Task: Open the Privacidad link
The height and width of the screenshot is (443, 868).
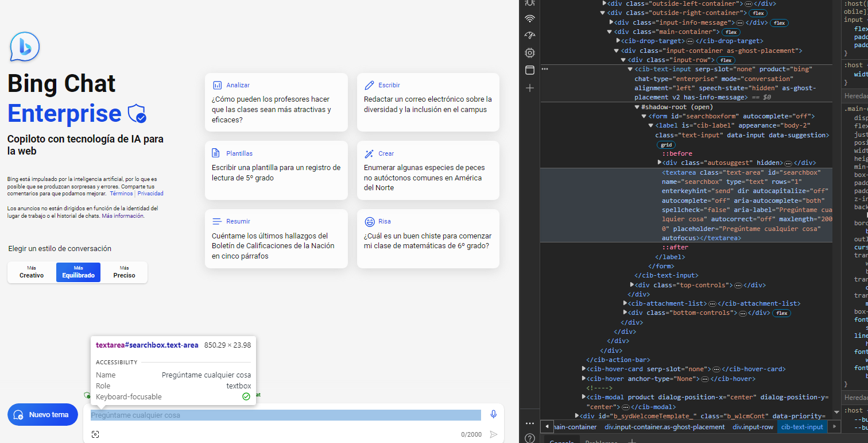Action: (x=150, y=194)
